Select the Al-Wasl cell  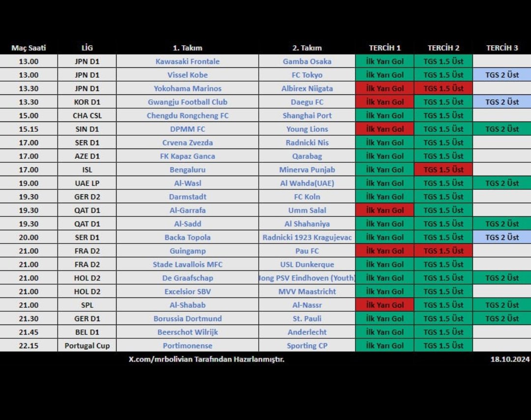click(x=187, y=183)
